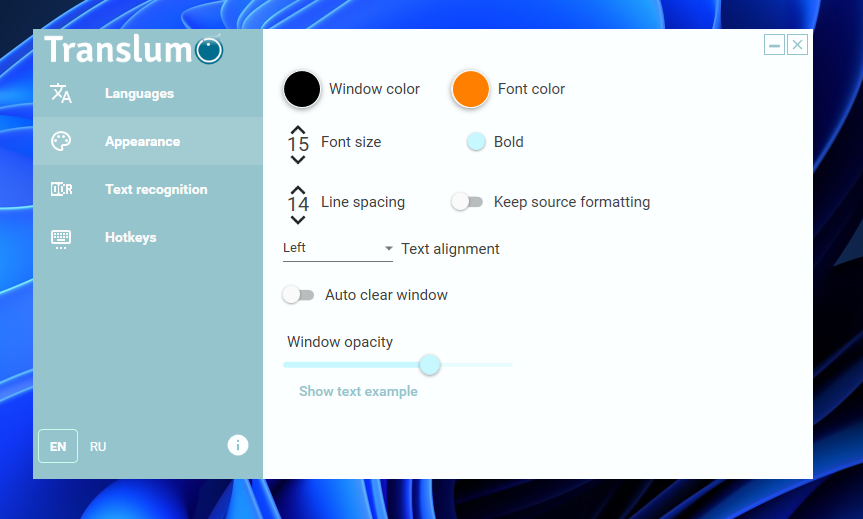Click the Languages translate icon in sidebar
Viewport: 863px width, 519px height.
coord(61,93)
